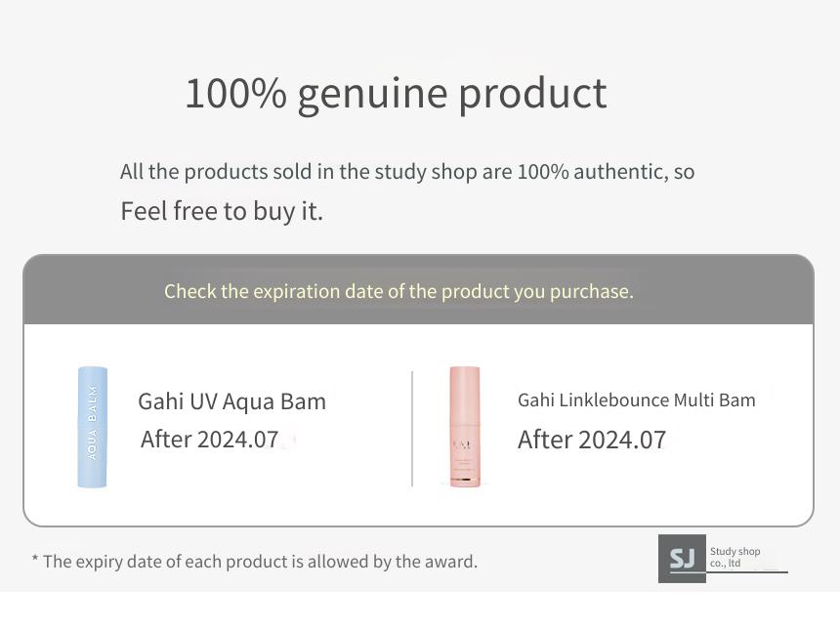Screen dimensions: 840x631
Task: Click the '100% genuine product' heading
Action: pos(396,94)
